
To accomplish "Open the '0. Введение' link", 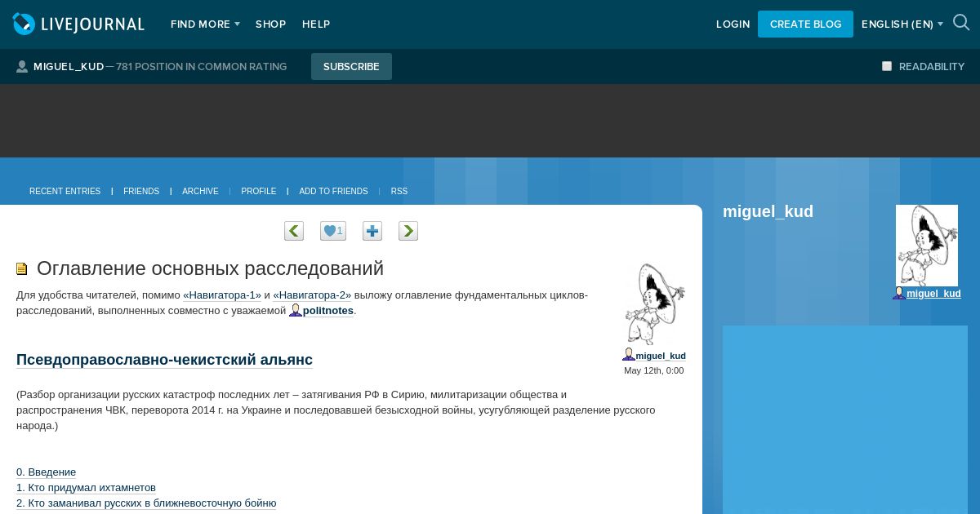I will click(x=46, y=472).
